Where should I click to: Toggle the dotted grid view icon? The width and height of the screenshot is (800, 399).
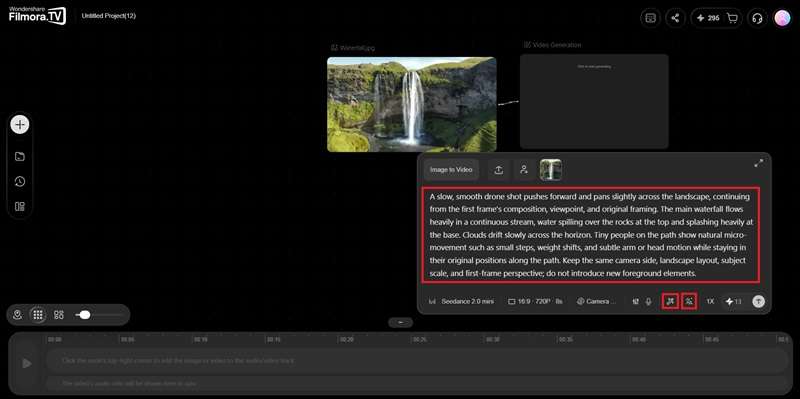coord(38,315)
